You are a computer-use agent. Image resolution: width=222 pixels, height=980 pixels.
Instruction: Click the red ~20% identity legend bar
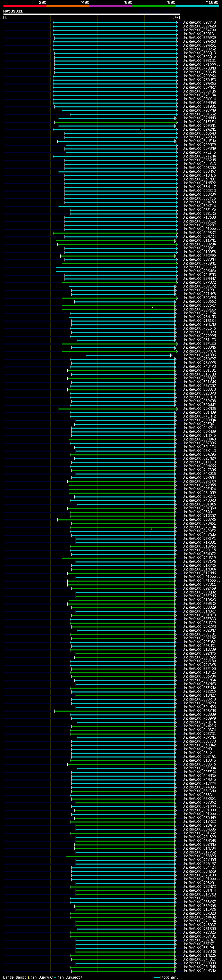[x=25, y=6]
